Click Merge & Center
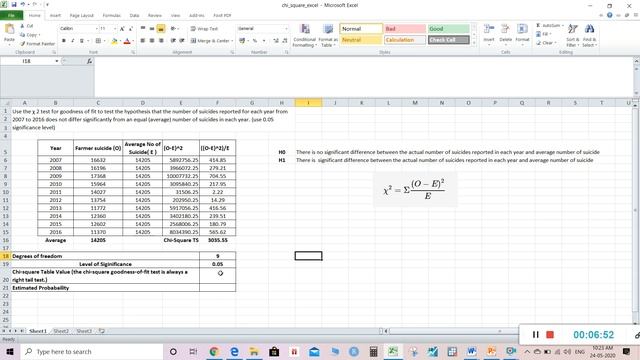 pos(211,40)
